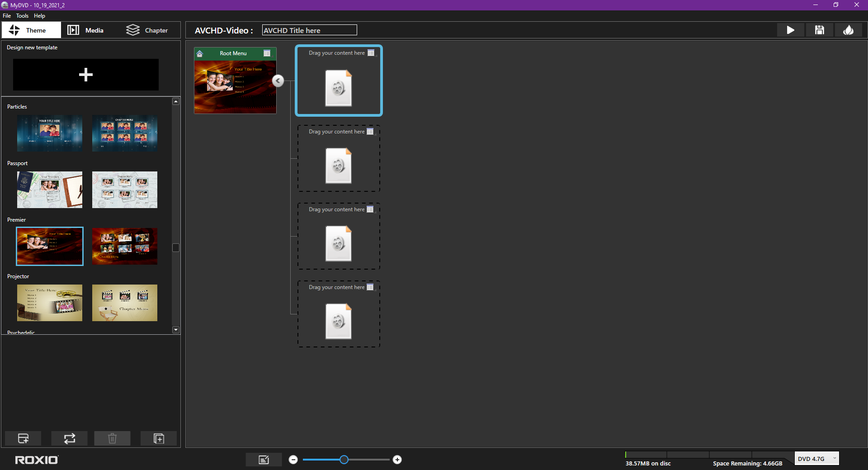Image resolution: width=868 pixels, height=470 pixels.
Task: Select the Projector chapter menu theme thumbnail
Action: point(125,303)
